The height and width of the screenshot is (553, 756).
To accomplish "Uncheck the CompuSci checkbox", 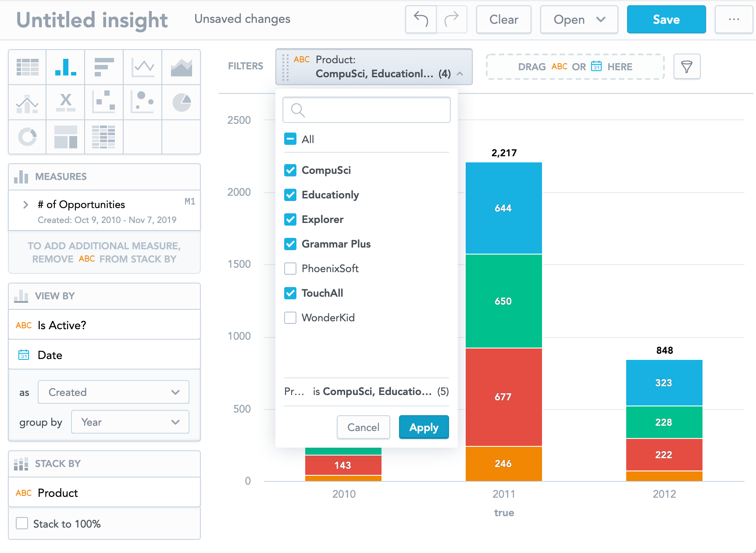I will pos(290,170).
